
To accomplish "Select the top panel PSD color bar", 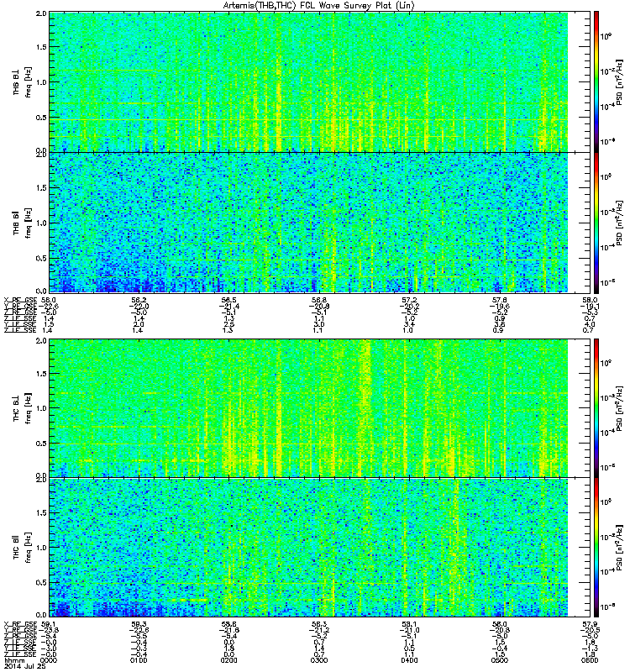I will 596,81.
